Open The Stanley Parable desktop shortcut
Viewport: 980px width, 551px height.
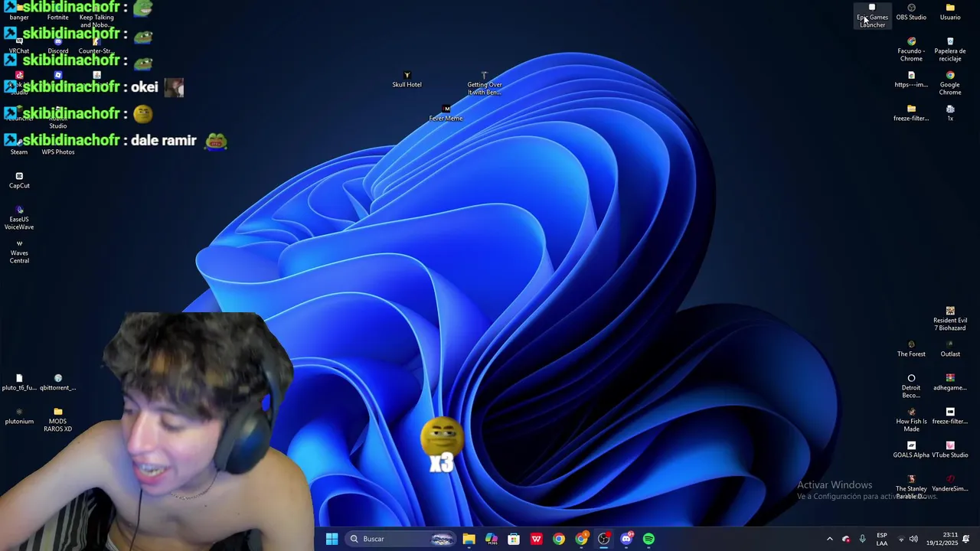tap(911, 487)
